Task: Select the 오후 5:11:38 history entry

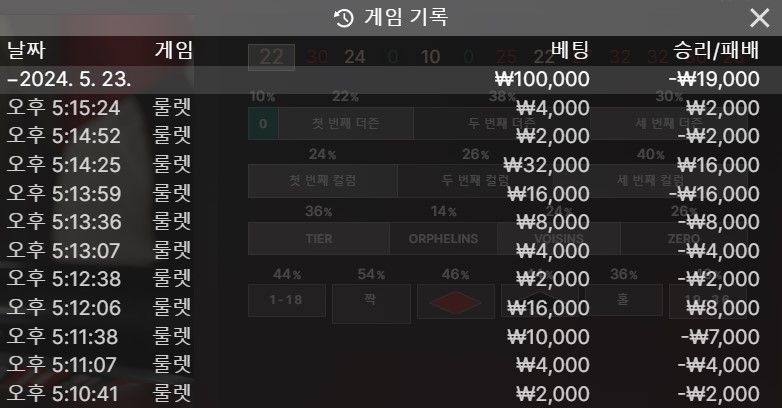Action: coord(391,337)
